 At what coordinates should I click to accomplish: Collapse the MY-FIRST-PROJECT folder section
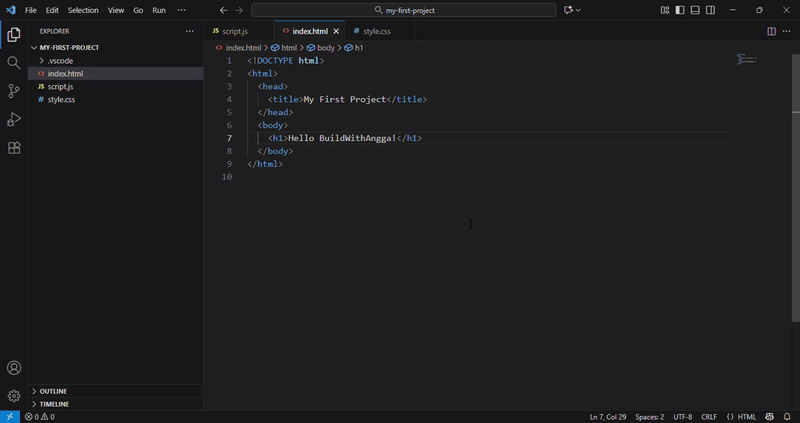tap(116, 47)
